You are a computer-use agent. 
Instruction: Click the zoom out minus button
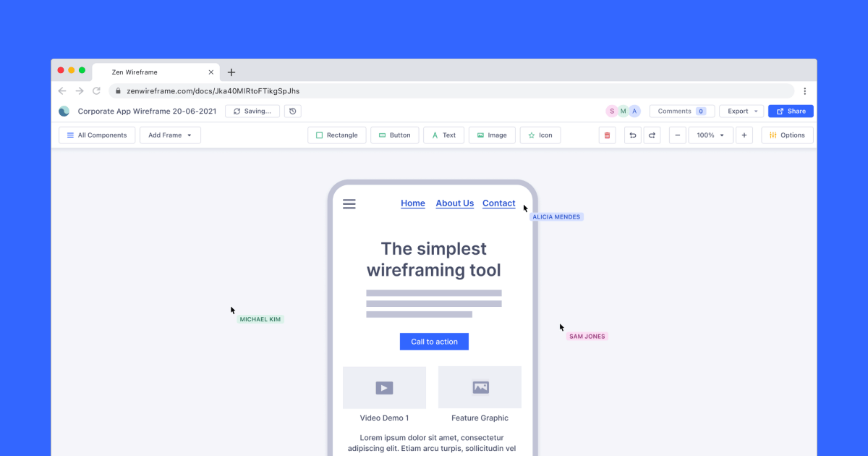click(678, 135)
